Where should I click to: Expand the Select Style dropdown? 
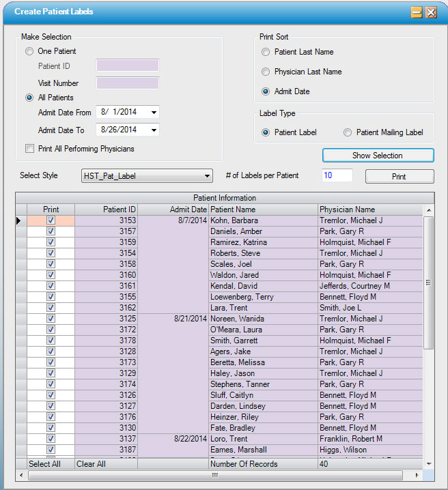click(x=207, y=176)
